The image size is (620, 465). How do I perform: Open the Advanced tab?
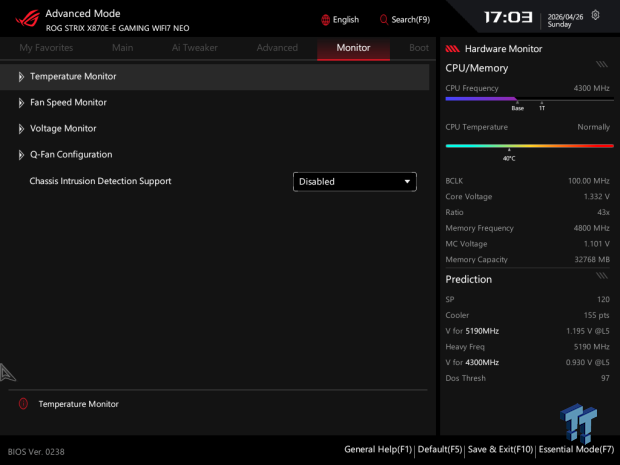pos(277,48)
